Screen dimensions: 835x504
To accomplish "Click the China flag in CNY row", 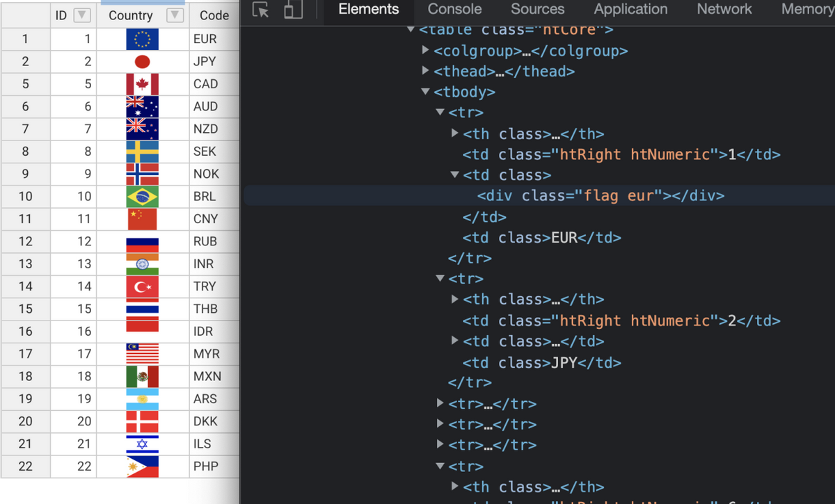I will 142,219.
